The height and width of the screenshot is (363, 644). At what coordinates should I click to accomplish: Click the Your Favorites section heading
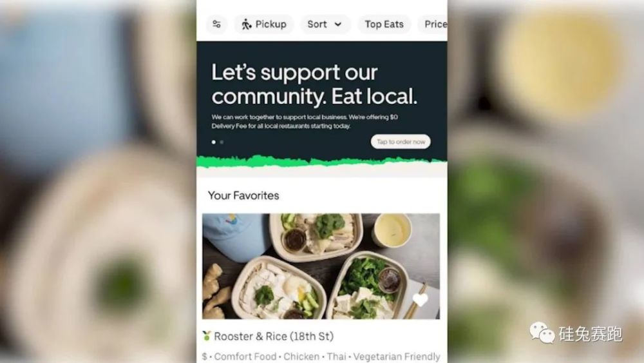(x=243, y=195)
